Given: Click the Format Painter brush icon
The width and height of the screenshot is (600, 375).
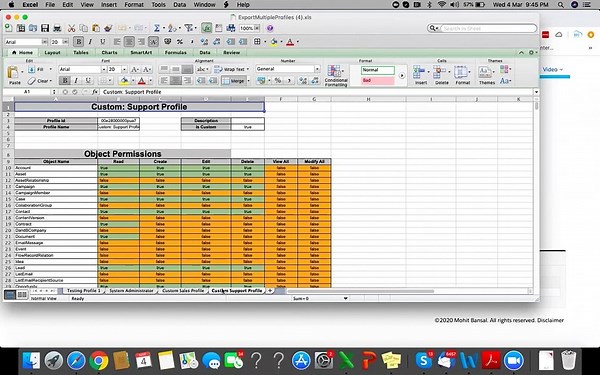Looking at the screenshot, I should coord(108,28).
